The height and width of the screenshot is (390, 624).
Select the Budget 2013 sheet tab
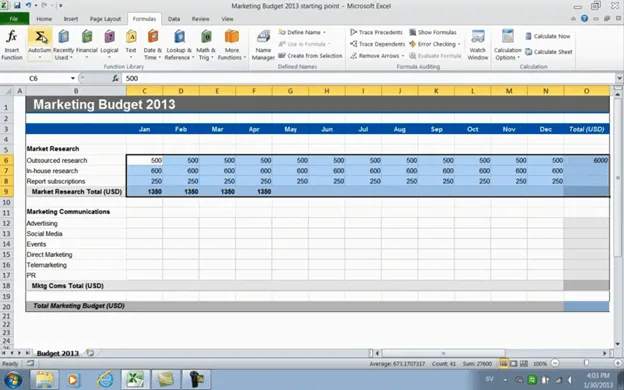pyautogui.click(x=58, y=353)
